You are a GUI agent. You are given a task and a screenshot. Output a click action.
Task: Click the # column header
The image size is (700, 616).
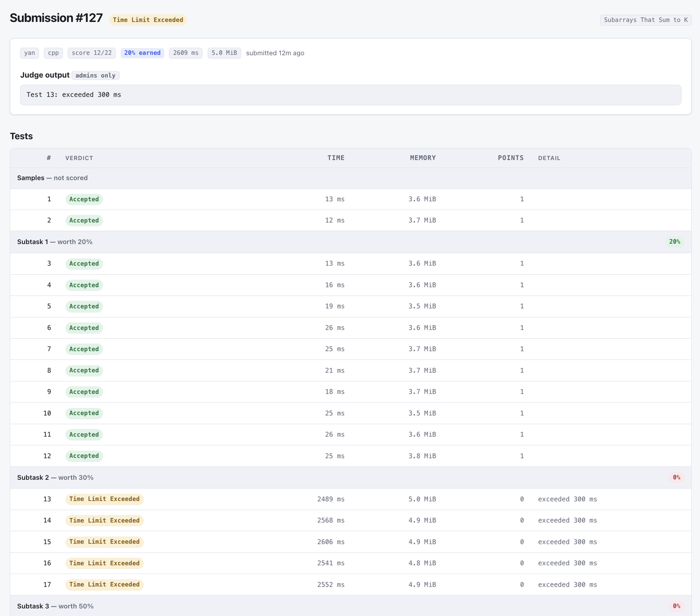(49, 158)
